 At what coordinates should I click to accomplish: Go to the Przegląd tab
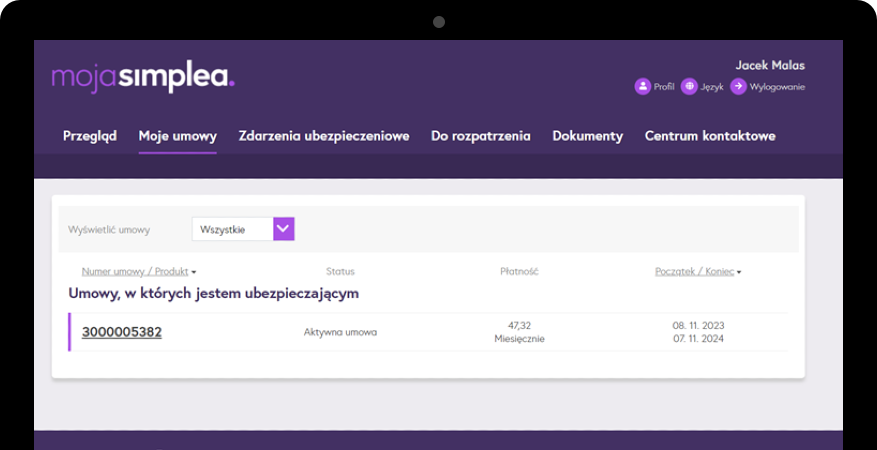[90, 136]
